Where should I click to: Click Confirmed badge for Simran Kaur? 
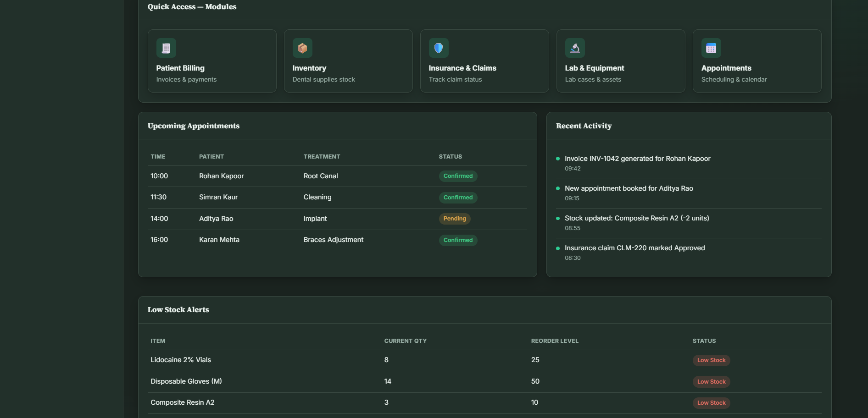[x=458, y=198]
